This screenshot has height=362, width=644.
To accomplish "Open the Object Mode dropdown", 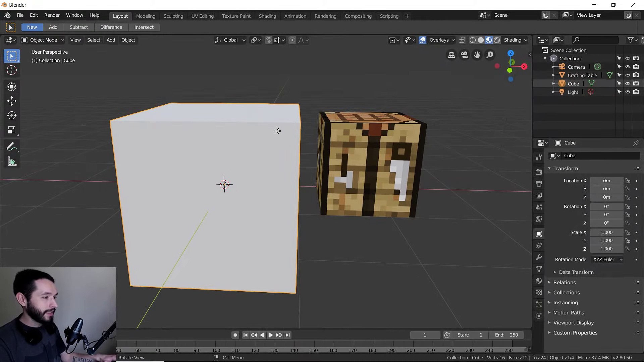I will pyautogui.click(x=43, y=40).
